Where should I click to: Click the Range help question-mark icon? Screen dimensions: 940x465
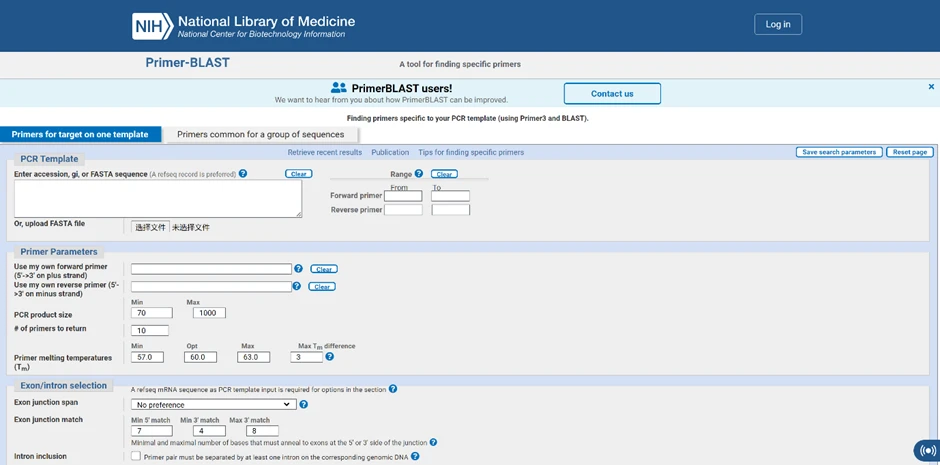[x=418, y=174]
